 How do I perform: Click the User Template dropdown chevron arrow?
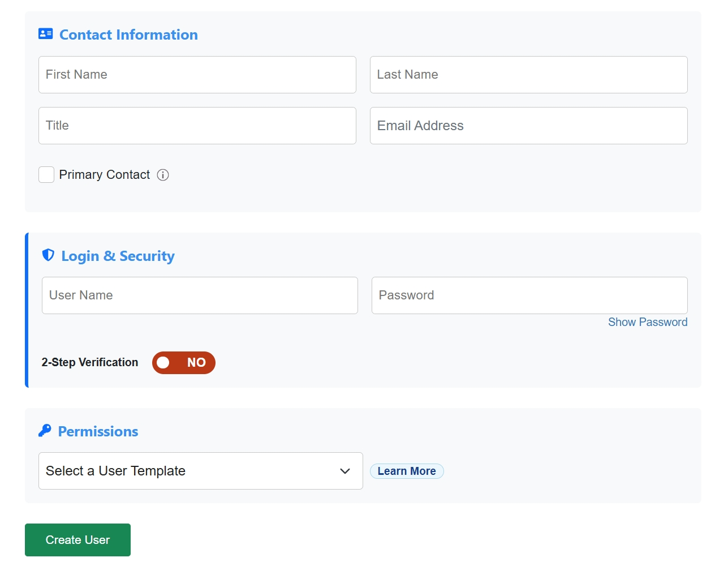coord(345,471)
